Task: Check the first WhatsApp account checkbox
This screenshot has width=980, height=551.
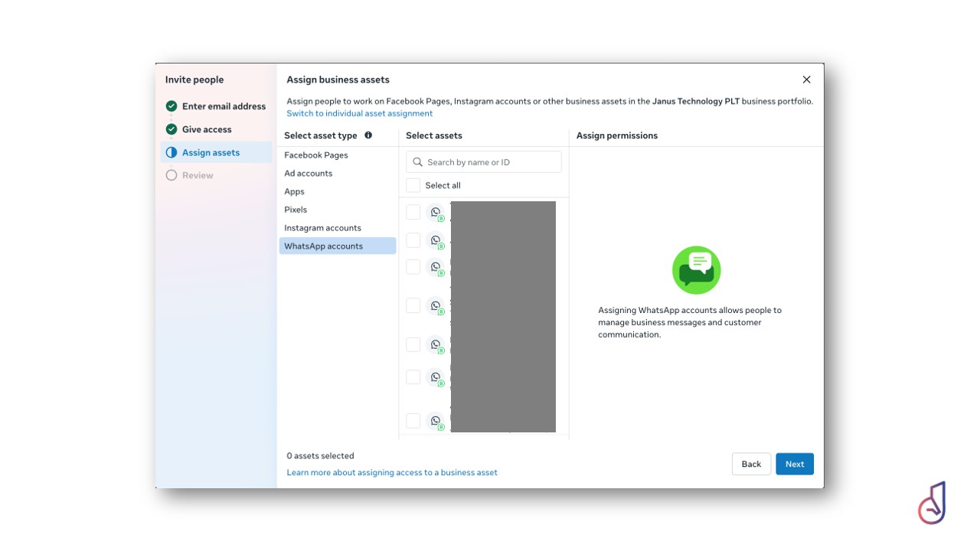Action: [x=413, y=212]
